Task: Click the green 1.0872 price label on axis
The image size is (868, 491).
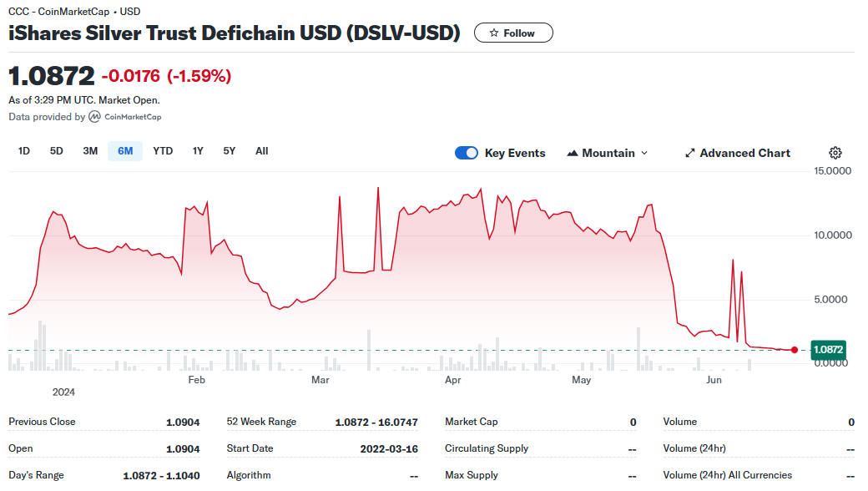Action: (x=829, y=350)
